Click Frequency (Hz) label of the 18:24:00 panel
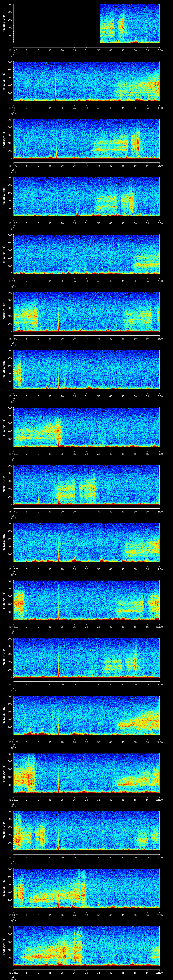The width and height of the screenshot is (173, 980). (x=4, y=888)
